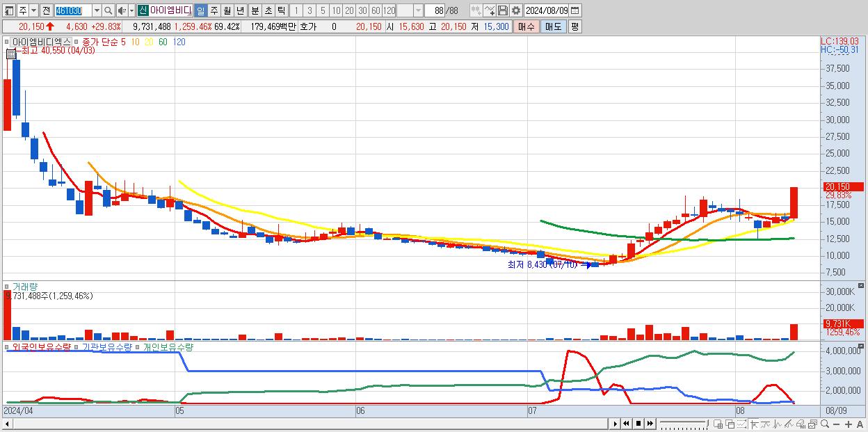Open the 주 market type dropdown
The width and height of the screenshot is (868, 432).
click(x=33, y=10)
